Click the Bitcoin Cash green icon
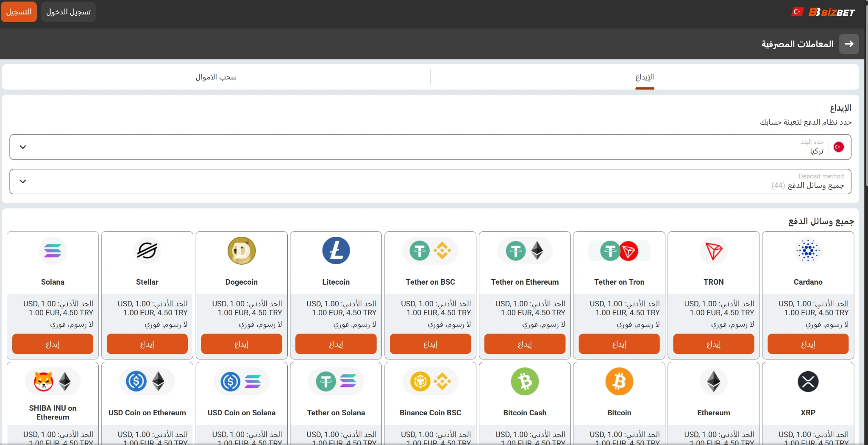868x445 pixels. (x=525, y=381)
